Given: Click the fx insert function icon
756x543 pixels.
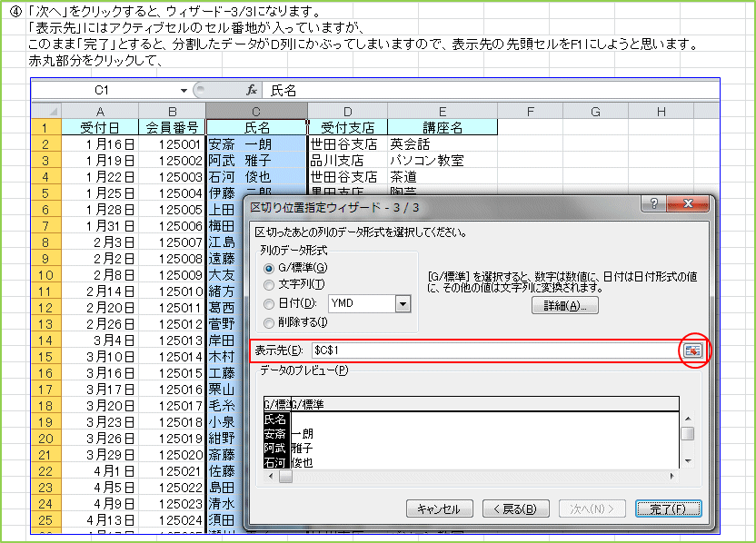Looking at the screenshot, I should pos(252,90).
